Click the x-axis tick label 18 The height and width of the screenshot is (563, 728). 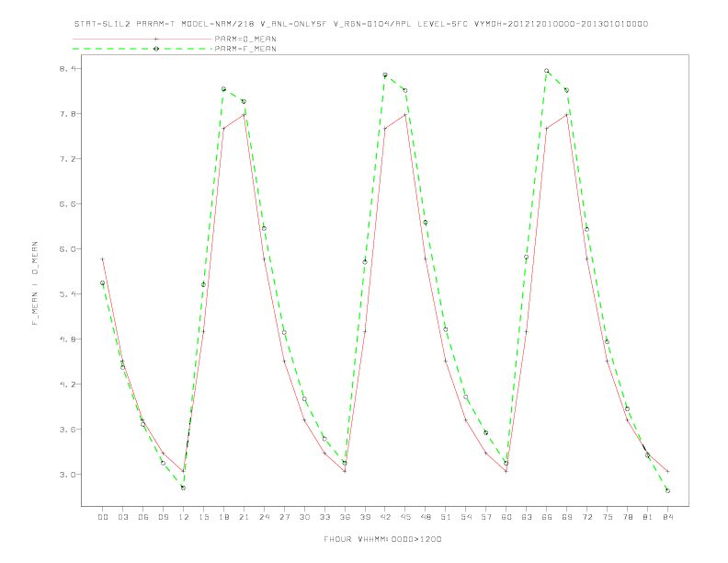pos(223,517)
